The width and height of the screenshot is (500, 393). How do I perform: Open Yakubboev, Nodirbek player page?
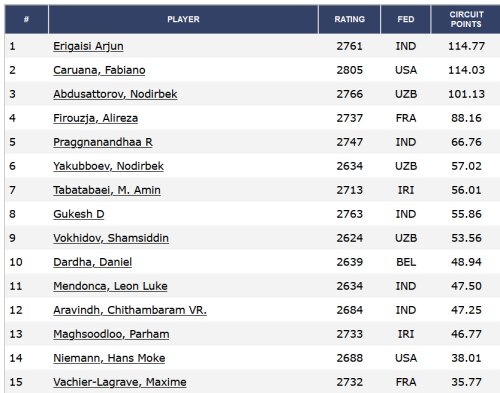[x=109, y=166]
